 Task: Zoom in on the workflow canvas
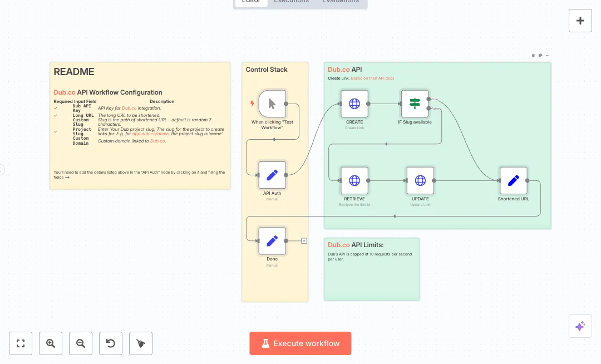point(51,343)
